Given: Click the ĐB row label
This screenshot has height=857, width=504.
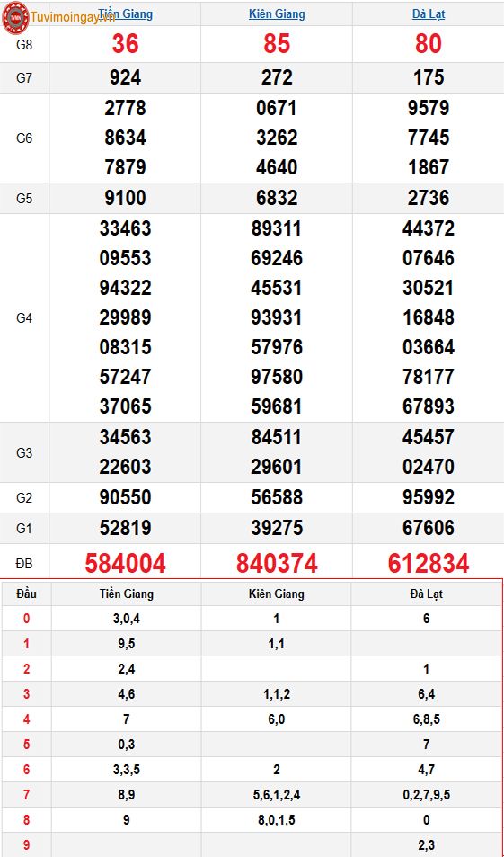Looking at the screenshot, I should [24, 563].
